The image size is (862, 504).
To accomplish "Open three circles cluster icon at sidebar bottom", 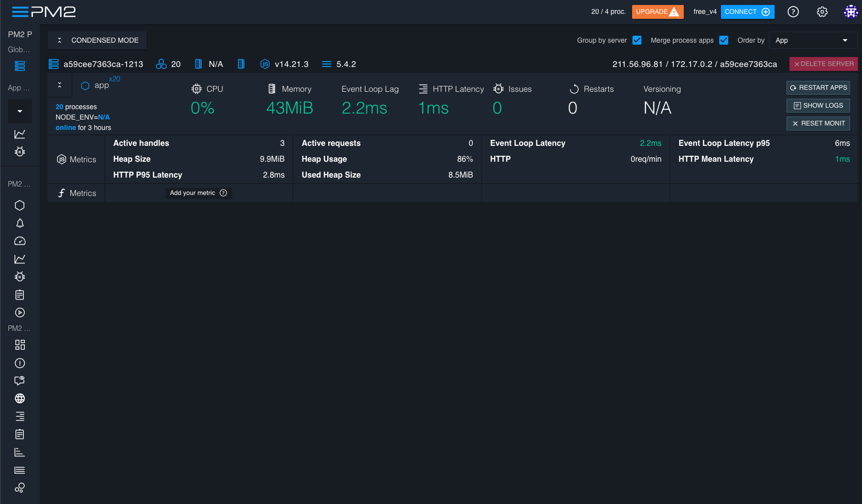I will pos(20,488).
